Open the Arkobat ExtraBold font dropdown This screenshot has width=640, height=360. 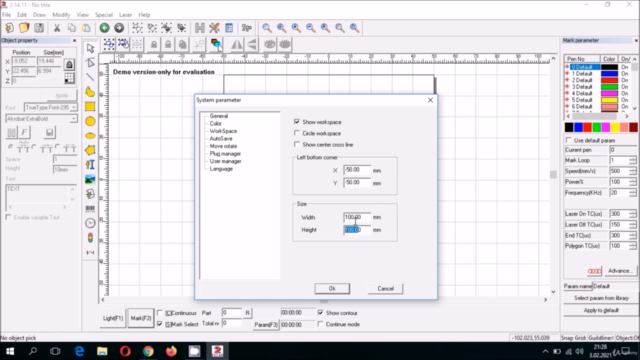point(73,119)
